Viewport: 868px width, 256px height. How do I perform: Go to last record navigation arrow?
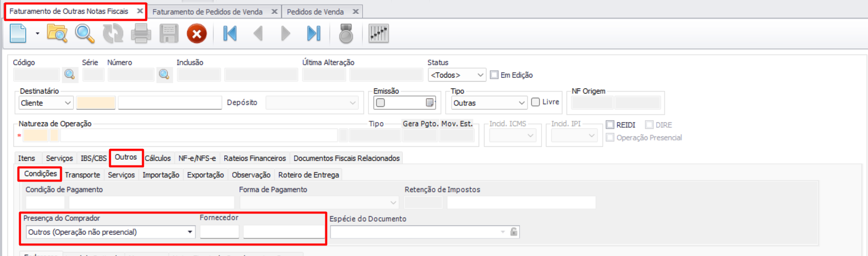(x=314, y=34)
